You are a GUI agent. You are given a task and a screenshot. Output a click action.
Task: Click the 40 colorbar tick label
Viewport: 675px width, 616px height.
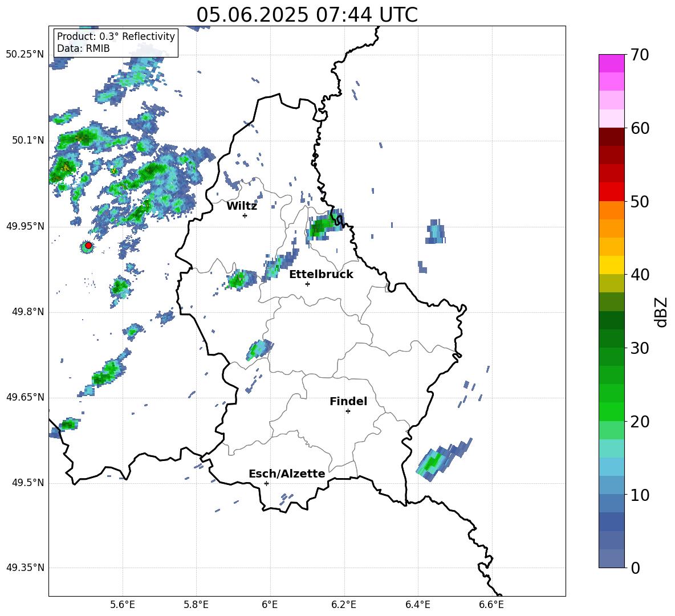[640, 275]
